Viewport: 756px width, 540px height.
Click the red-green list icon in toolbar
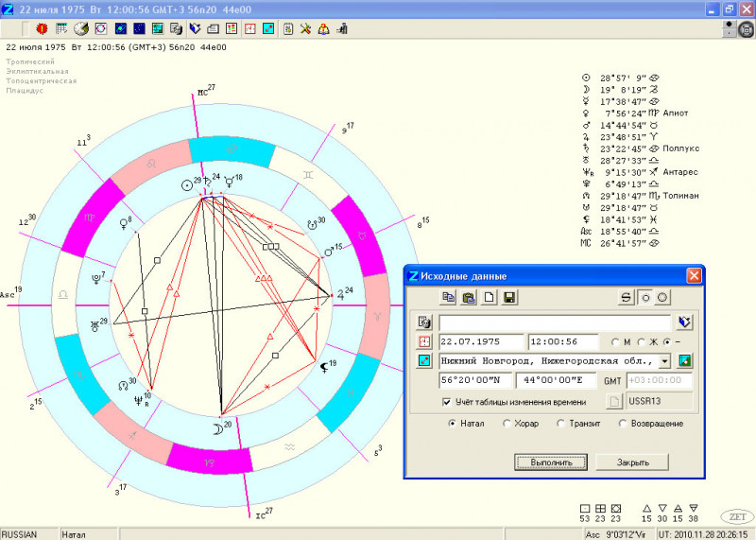[232, 29]
